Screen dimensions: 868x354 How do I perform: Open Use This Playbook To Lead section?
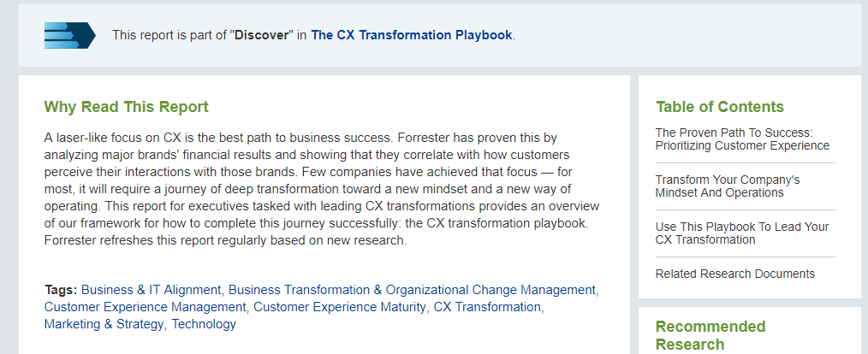(x=742, y=233)
